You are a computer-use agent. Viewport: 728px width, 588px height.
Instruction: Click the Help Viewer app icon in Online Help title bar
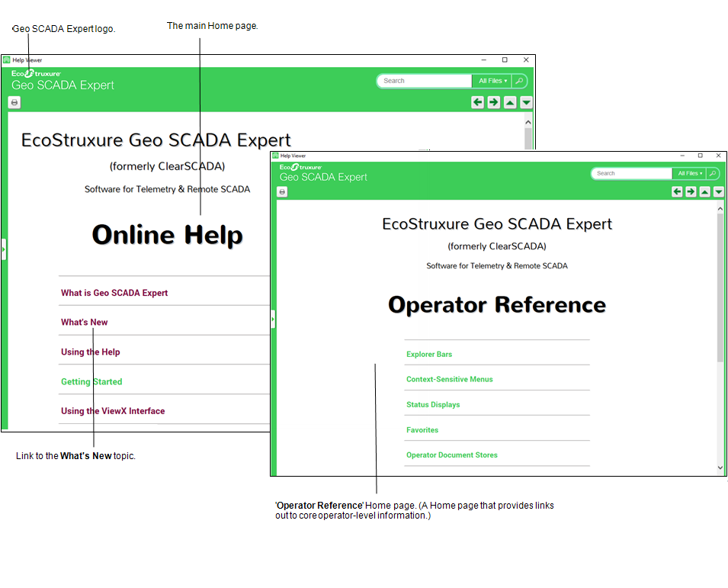(x=7, y=60)
